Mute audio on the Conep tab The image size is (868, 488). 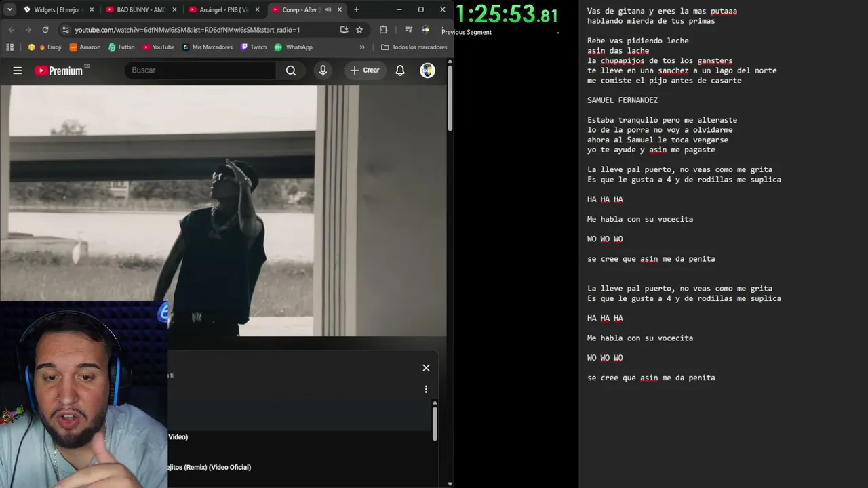click(328, 9)
